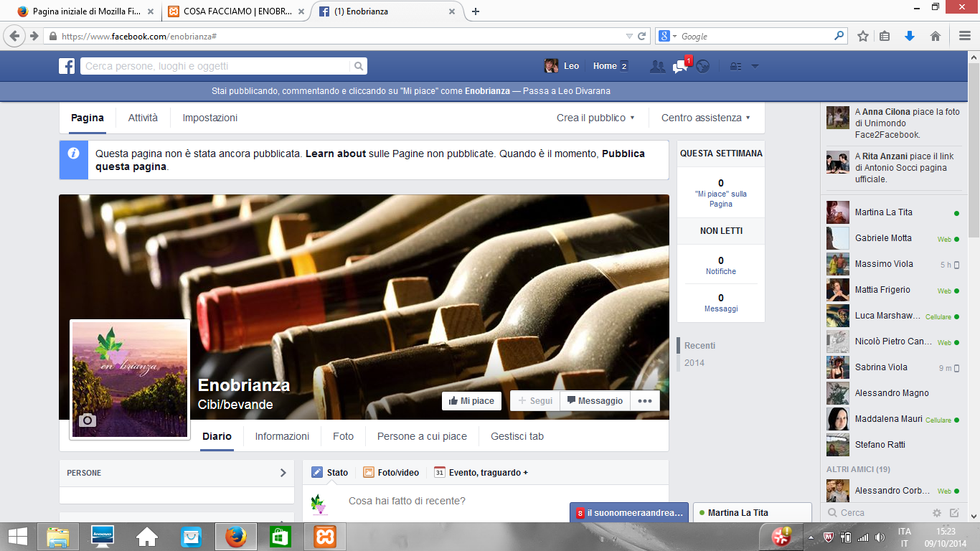Switch to the Informazioni tab

click(x=282, y=436)
